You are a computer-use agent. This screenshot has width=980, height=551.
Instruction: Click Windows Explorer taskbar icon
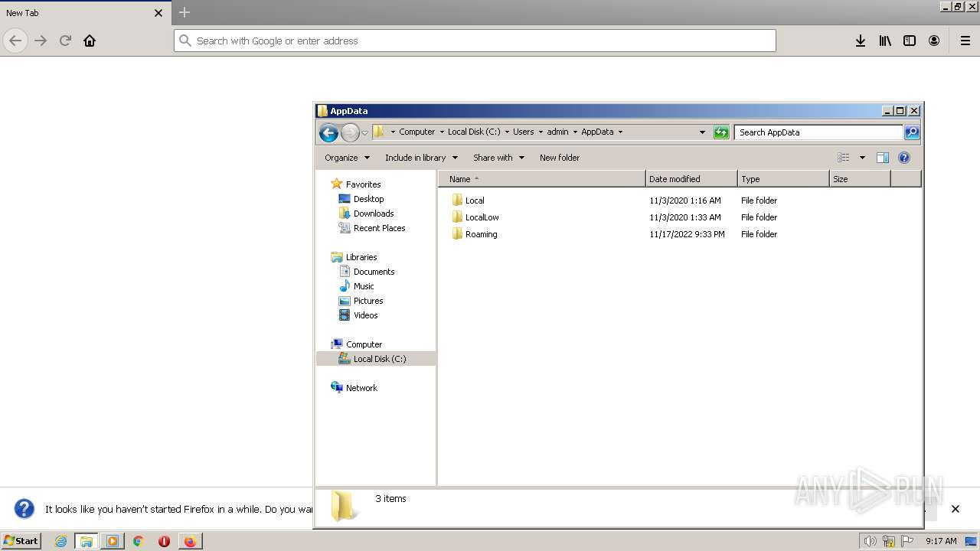pos(87,541)
